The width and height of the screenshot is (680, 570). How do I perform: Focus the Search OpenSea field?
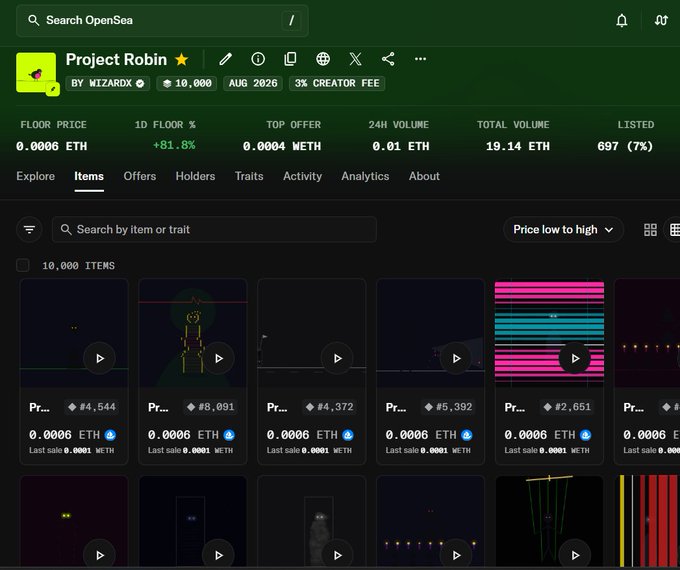162,20
